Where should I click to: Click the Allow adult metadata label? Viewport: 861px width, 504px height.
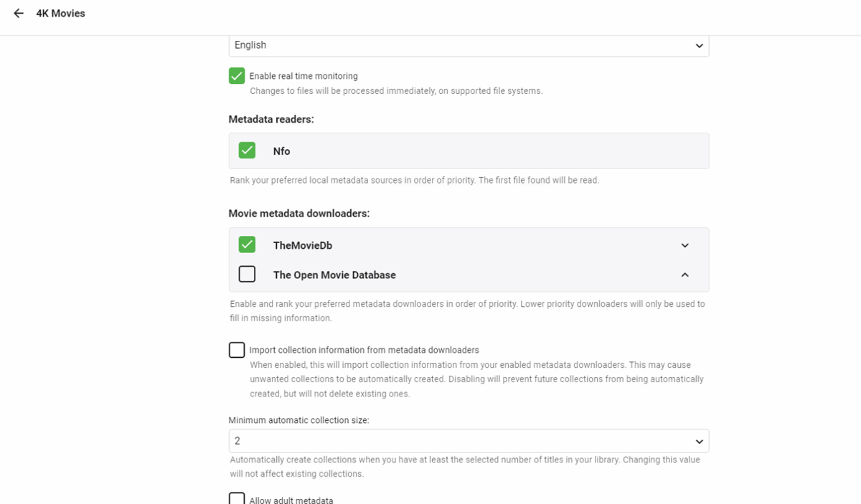point(291,500)
